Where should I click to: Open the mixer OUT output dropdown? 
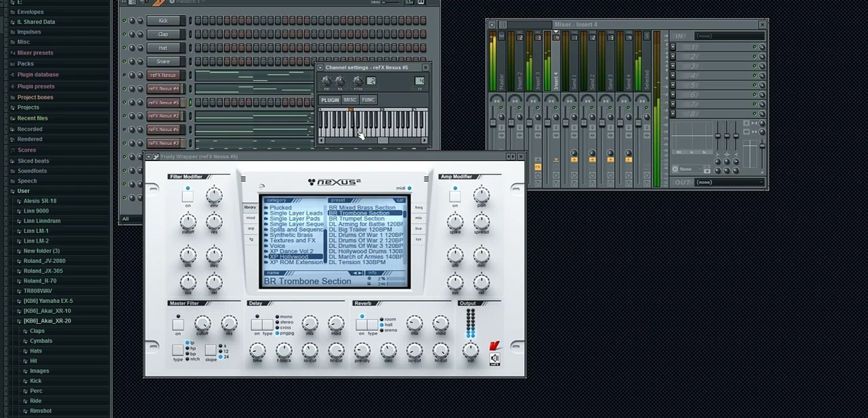click(730, 182)
